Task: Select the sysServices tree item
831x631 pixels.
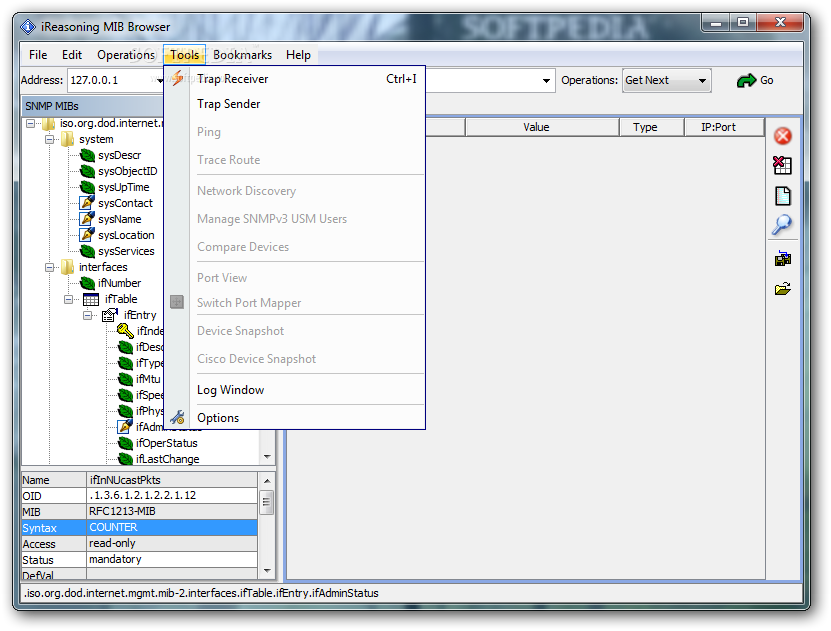Action: coord(126,251)
